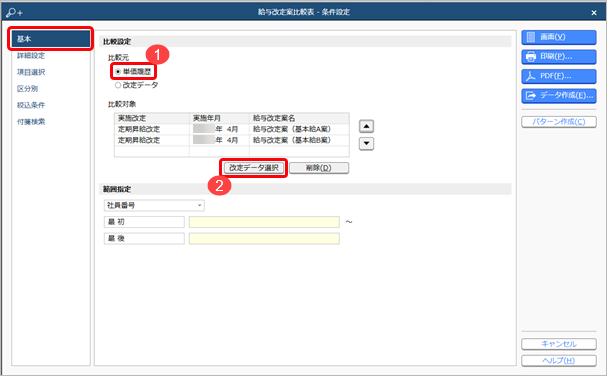This screenshot has width=607, height=376.
Task: Click the 実施改定 column header
Action: click(x=152, y=118)
